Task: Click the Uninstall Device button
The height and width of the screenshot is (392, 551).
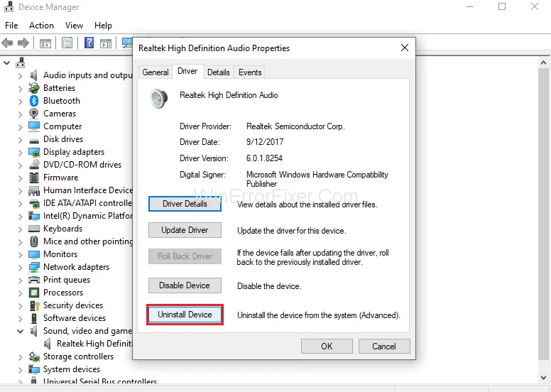Action: 185,315
